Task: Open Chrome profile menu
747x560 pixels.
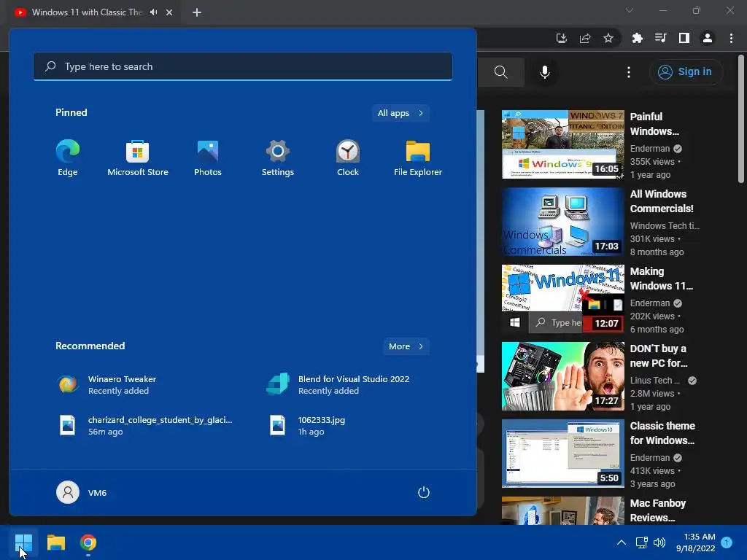Action: pyautogui.click(x=708, y=38)
